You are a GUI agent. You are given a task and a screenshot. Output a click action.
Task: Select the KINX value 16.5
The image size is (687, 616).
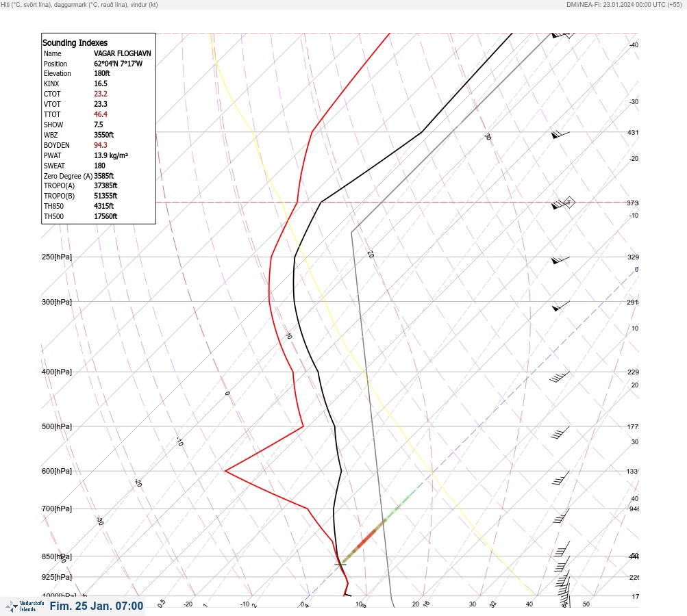tap(100, 84)
